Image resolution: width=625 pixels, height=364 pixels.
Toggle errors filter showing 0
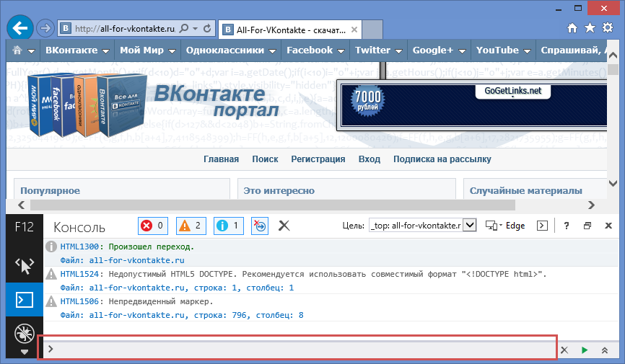tap(153, 226)
